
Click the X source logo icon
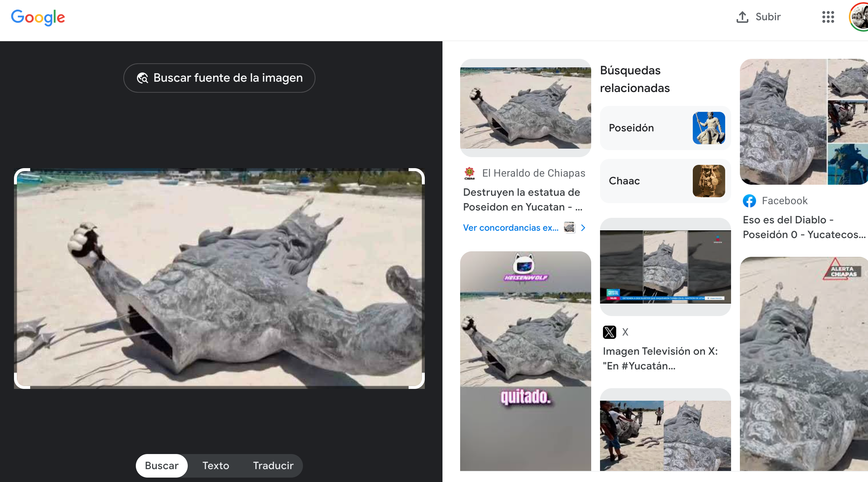click(609, 332)
